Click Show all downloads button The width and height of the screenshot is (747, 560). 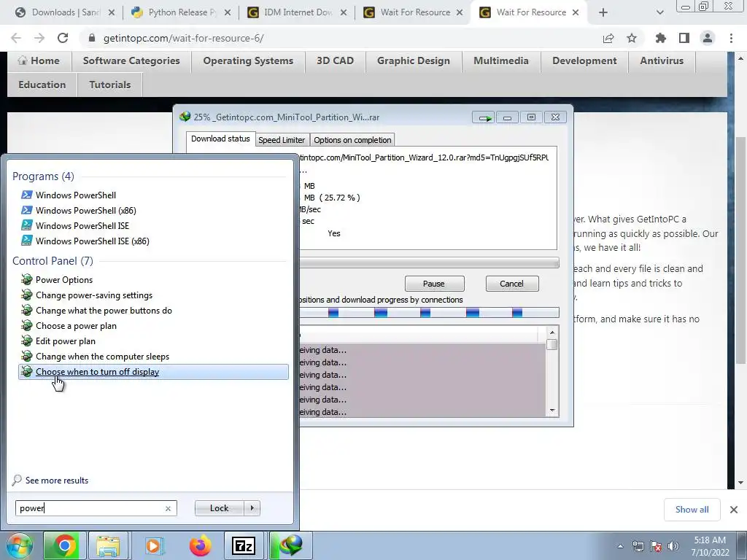coord(692,510)
